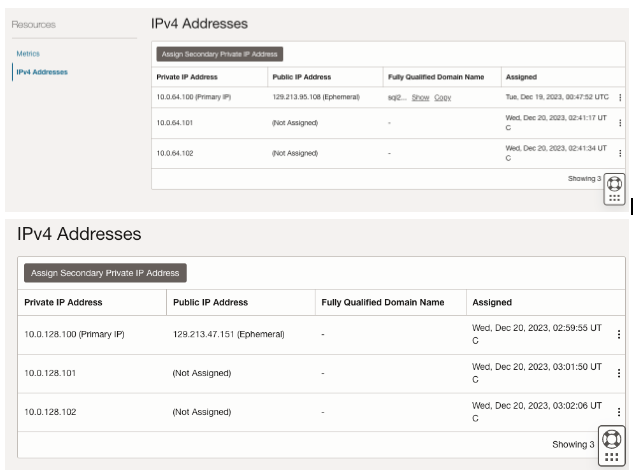Click the 129.213.47.151 public IP cell

pyautogui.click(x=228, y=334)
